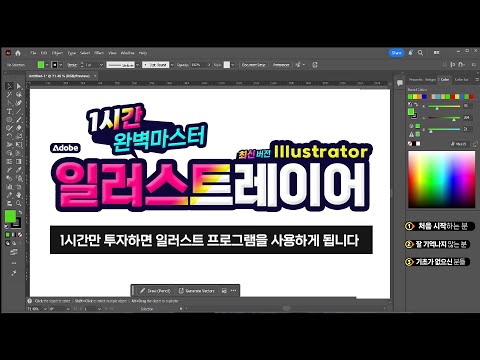The image size is (480, 360).
Task: Click the hex color value field
Action: pos(461,144)
